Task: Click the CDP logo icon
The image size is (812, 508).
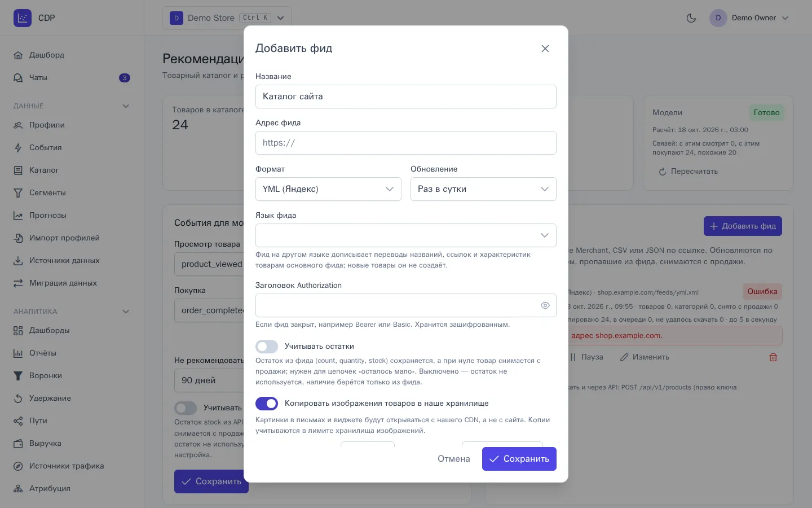Action: pyautogui.click(x=23, y=18)
